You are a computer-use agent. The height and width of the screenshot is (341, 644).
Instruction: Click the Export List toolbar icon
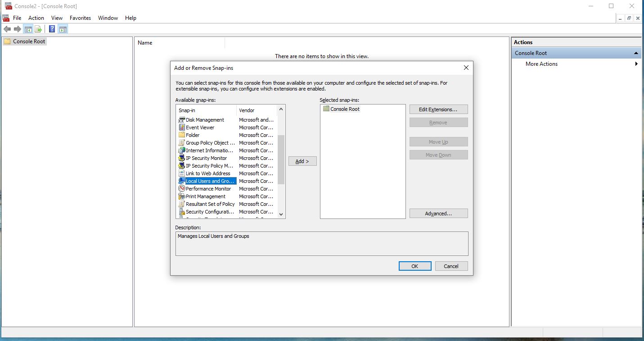(39, 29)
